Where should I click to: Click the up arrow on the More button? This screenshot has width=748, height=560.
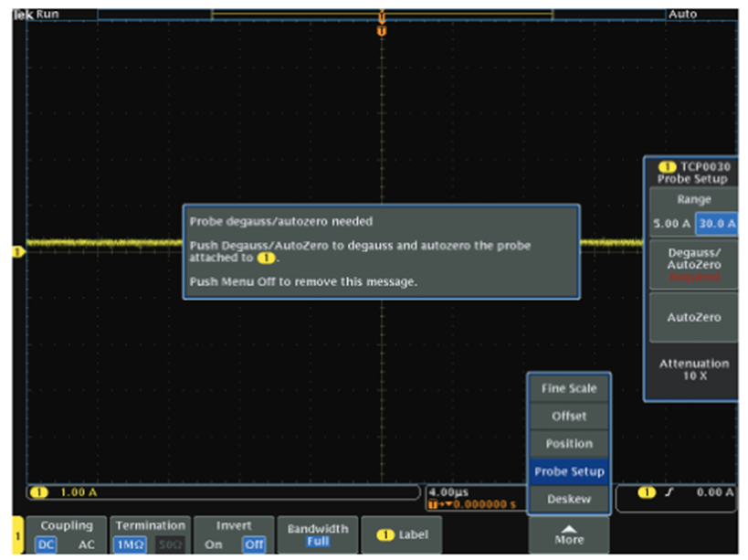[569, 528]
